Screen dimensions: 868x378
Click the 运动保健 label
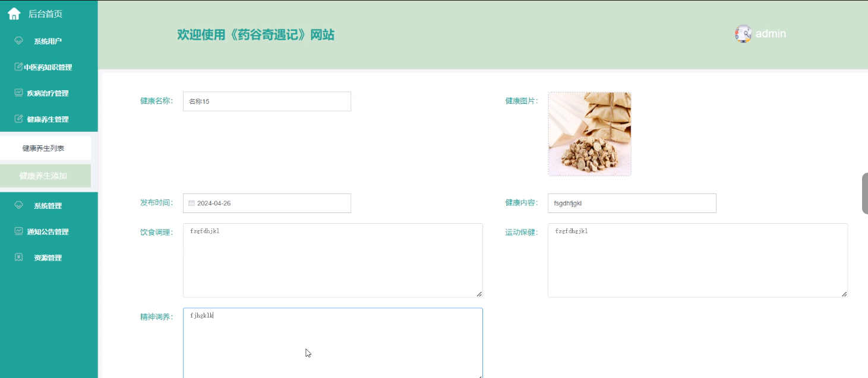pyautogui.click(x=521, y=232)
